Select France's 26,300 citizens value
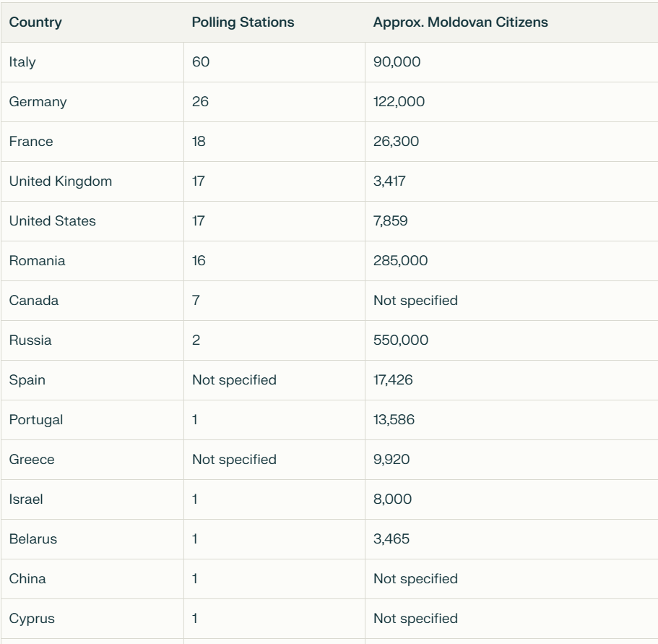 click(396, 142)
